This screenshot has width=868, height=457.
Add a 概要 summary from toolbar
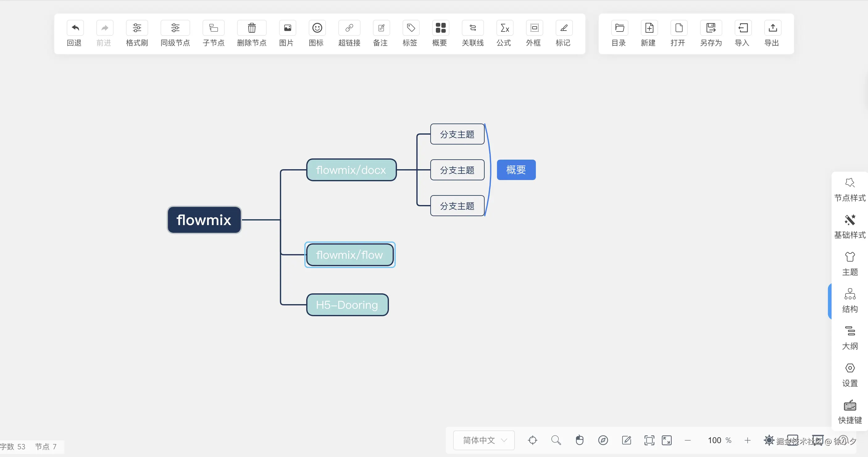440,28
